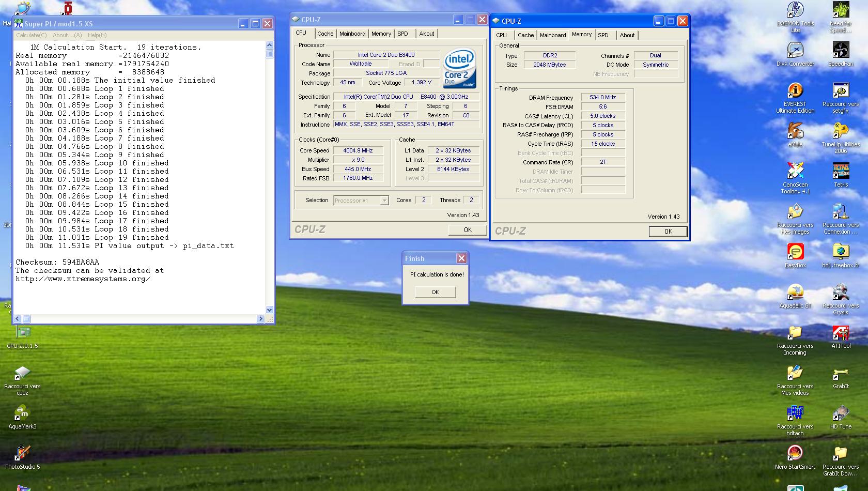
Task: Open Calculate(C) menu in Super PI
Action: point(31,35)
